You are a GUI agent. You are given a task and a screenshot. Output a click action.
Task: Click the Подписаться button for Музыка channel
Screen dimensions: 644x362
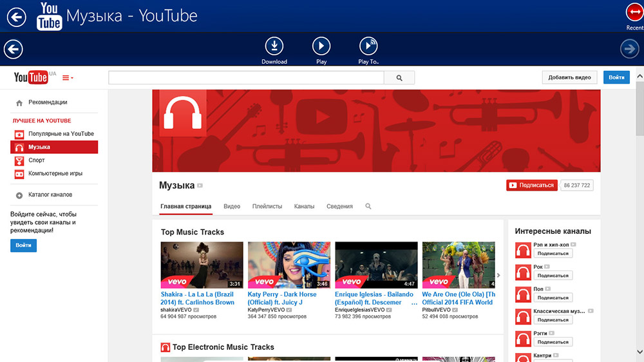coord(532,186)
